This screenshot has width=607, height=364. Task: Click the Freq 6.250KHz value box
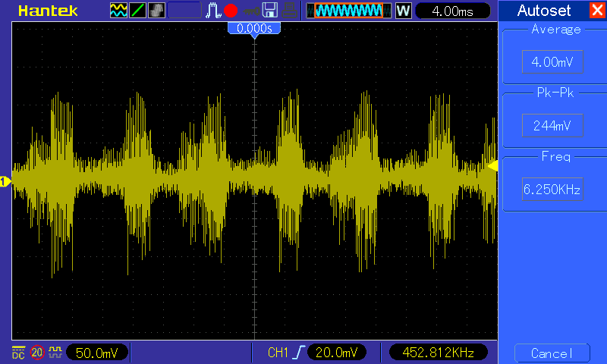[552, 189]
